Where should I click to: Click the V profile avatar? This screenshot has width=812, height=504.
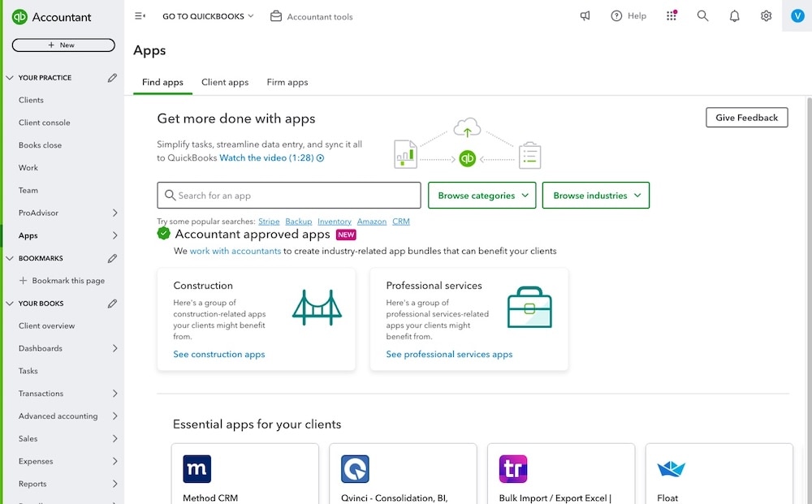pos(797,15)
